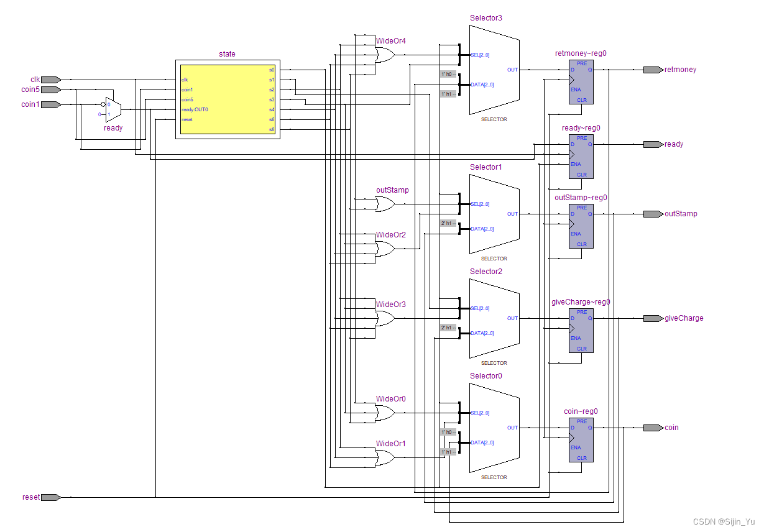
Task: Click ENA port on coin~reg0 register
Action: tap(576, 447)
